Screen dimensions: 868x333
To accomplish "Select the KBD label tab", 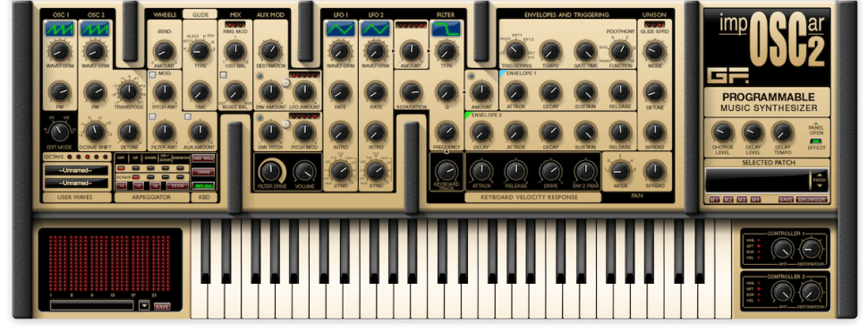I will click(203, 197).
